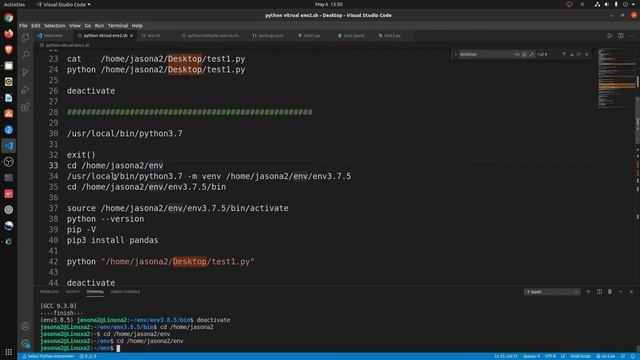Screen dimensions: 640x360
Task: Open notifications bell in status bar
Action: 633,356
